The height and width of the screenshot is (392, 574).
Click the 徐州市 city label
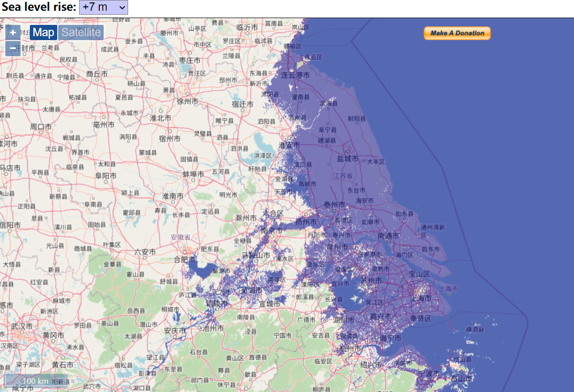click(x=187, y=101)
